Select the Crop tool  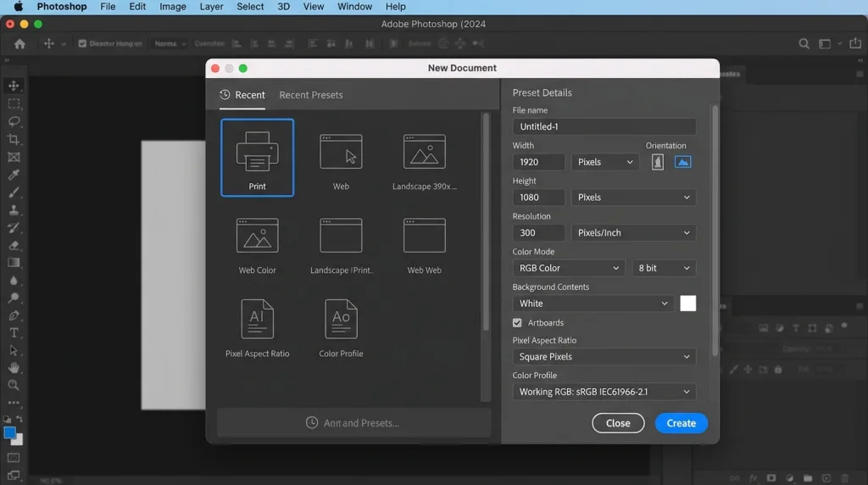tap(14, 139)
